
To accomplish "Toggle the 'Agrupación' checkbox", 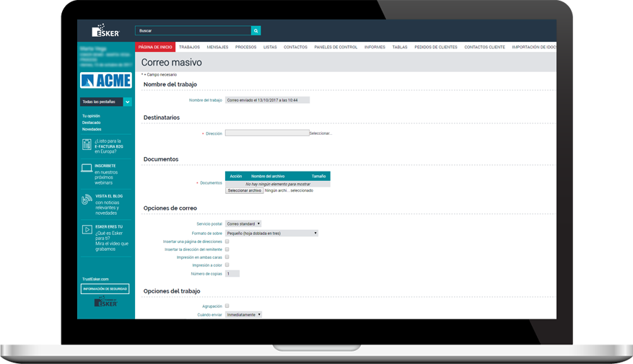I will (227, 306).
